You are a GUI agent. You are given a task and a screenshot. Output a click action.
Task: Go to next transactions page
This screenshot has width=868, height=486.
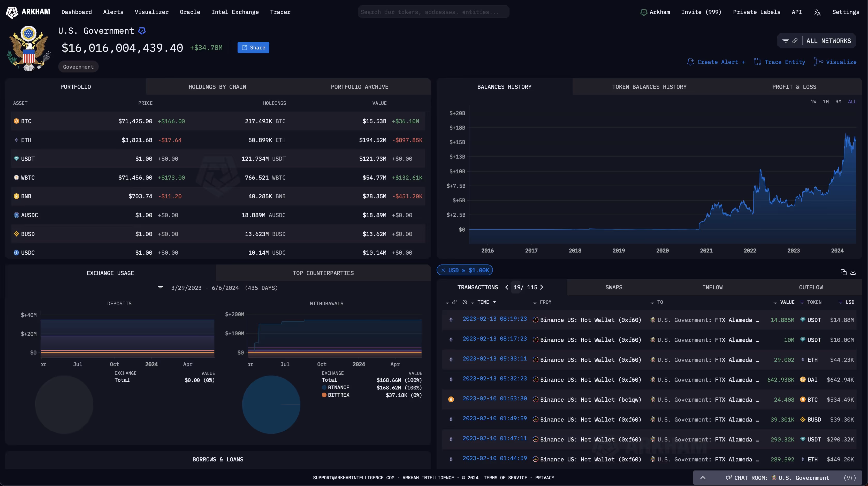point(542,287)
